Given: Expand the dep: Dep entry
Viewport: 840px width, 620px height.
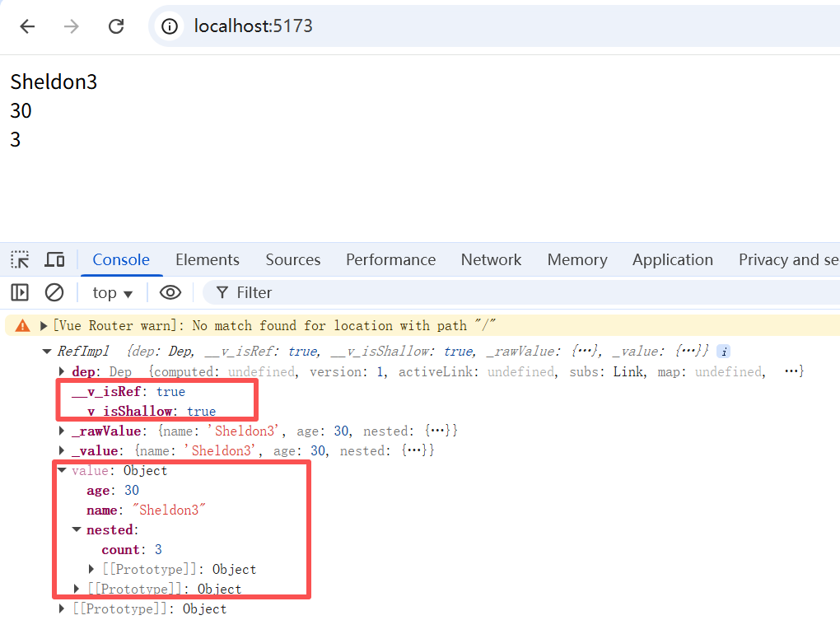Looking at the screenshot, I should coord(62,371).
